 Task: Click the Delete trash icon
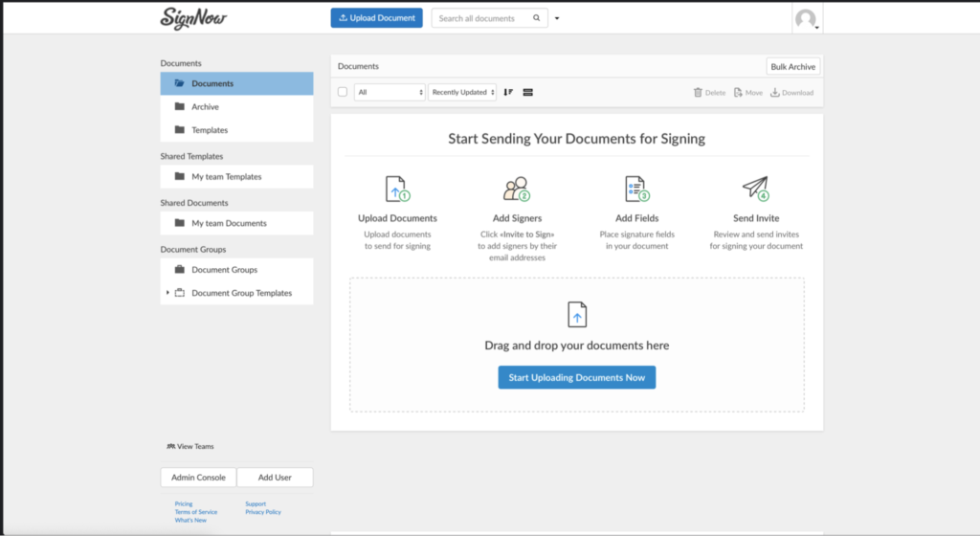[x=699, y=93]
